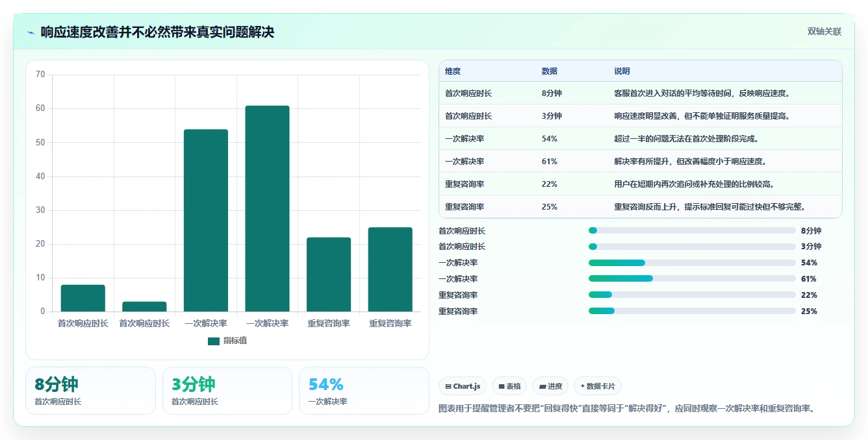Toggle the 指标值 legend color swatch

coord(214,341)
